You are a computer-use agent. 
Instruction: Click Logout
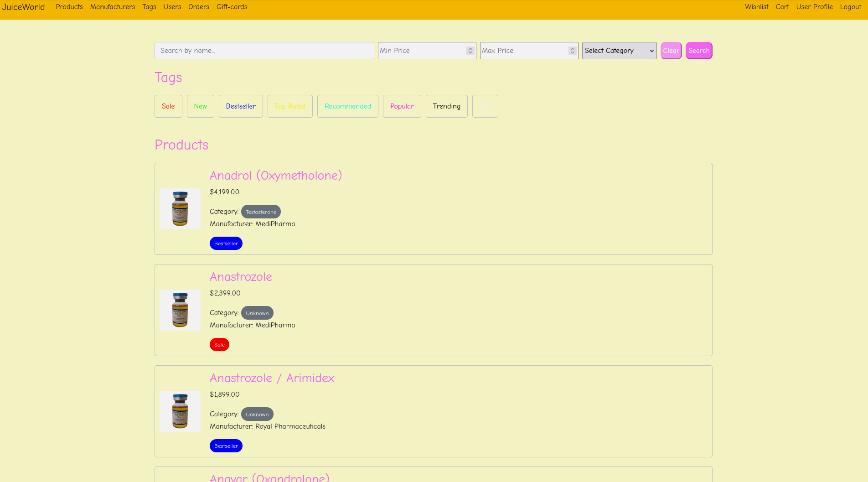[851, 7]
